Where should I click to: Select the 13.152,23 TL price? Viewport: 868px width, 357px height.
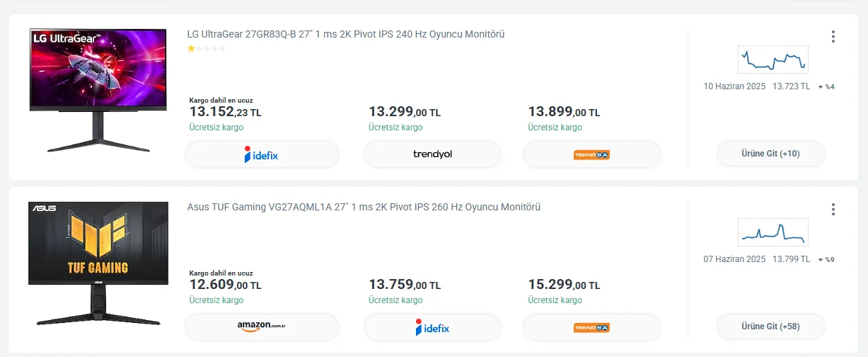(225, 112)
